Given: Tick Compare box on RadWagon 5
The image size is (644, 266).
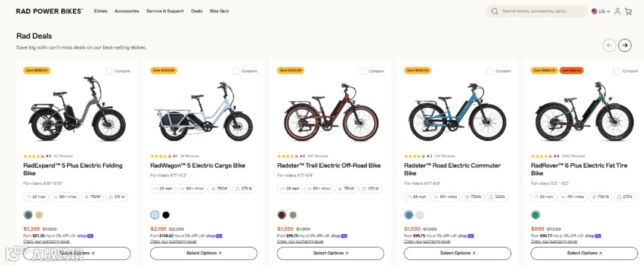Looking at the screenshot, I should point(236,71).
